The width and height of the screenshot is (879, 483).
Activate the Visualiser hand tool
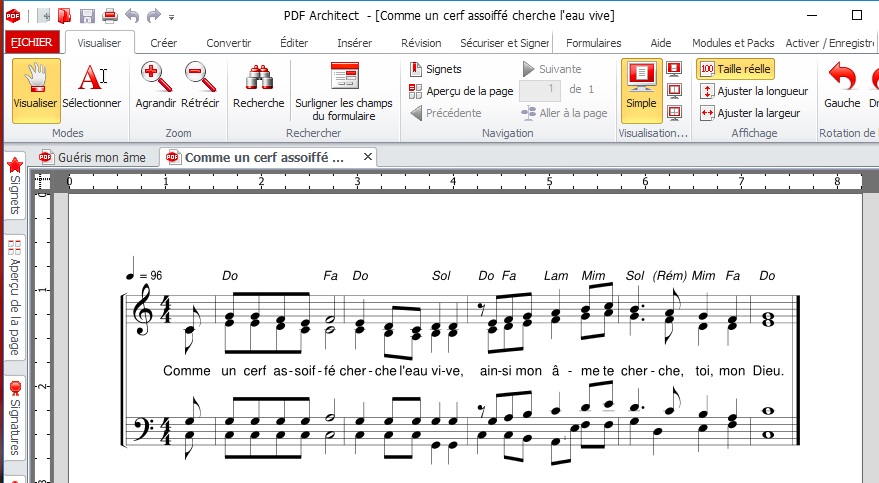point(36,87)
